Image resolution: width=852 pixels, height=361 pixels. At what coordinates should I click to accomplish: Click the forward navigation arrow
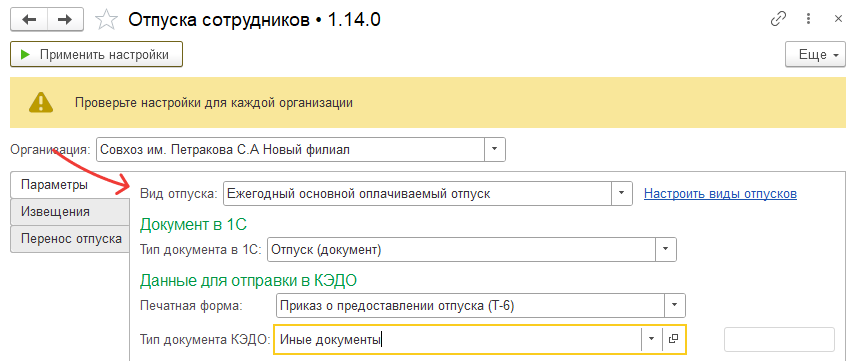pos(65,20)
